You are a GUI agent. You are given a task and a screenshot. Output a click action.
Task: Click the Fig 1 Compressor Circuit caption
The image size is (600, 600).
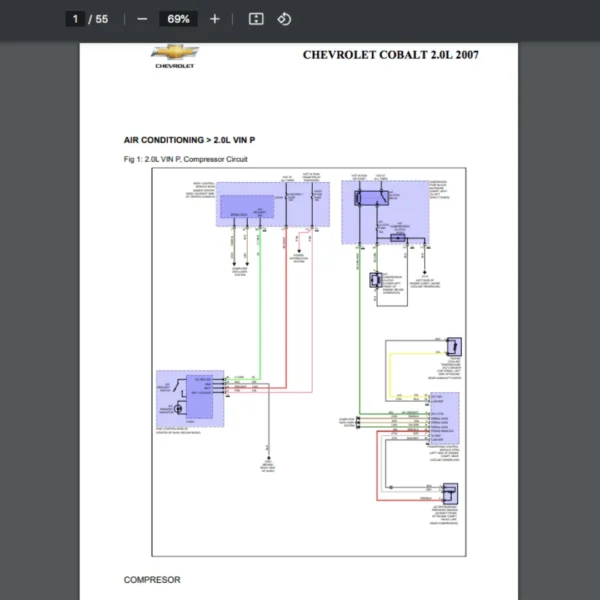[x=186, y=159]
